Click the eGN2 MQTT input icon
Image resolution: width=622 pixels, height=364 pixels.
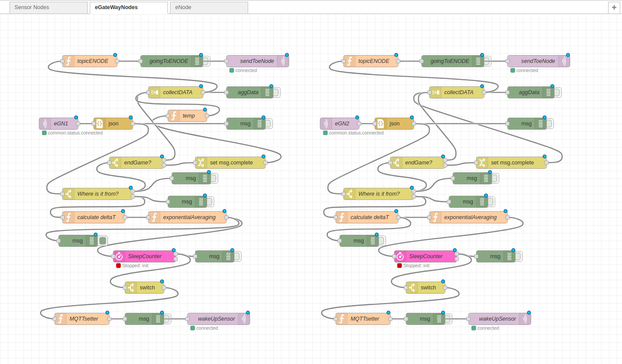click(x=325, y=124)
